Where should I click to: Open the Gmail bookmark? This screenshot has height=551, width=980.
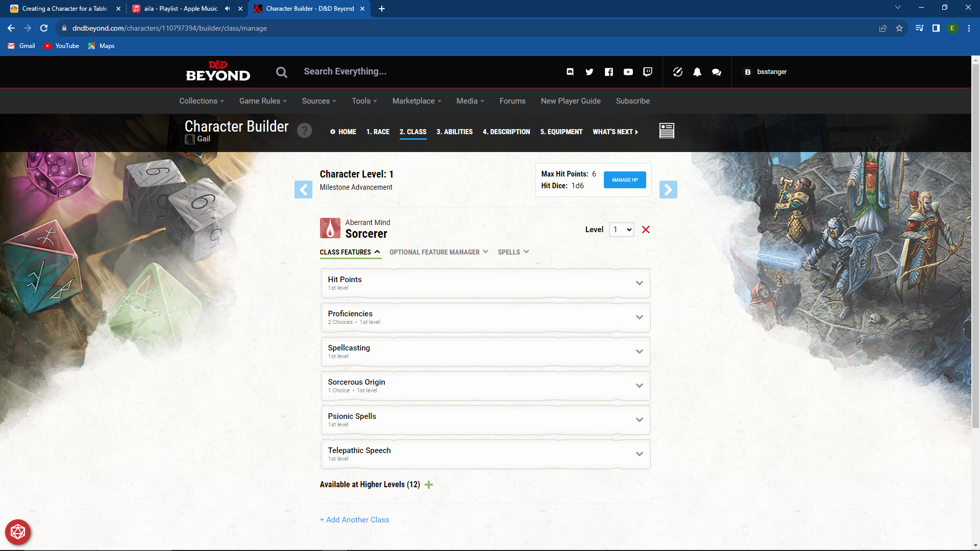[x=21, y=46]
